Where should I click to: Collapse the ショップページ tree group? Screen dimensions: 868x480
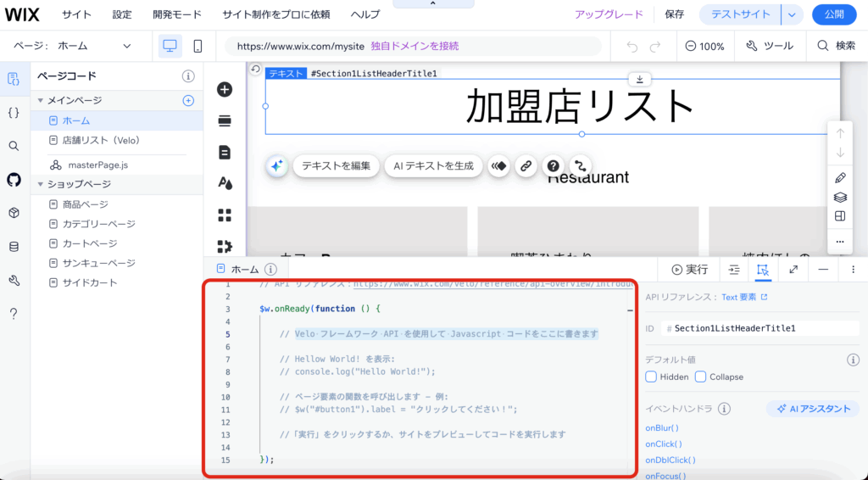pos(41,184)
